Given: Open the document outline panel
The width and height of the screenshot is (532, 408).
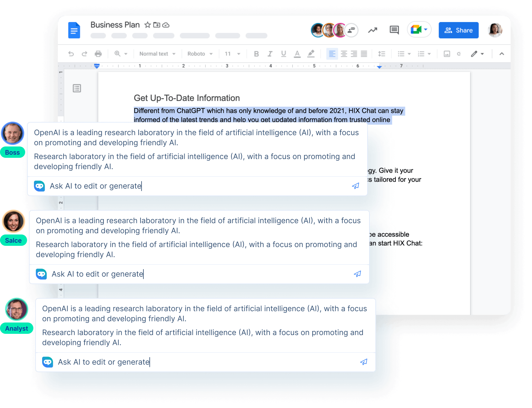Looking at the screenshot, I should pyautogui.click(x=76, y=88).
